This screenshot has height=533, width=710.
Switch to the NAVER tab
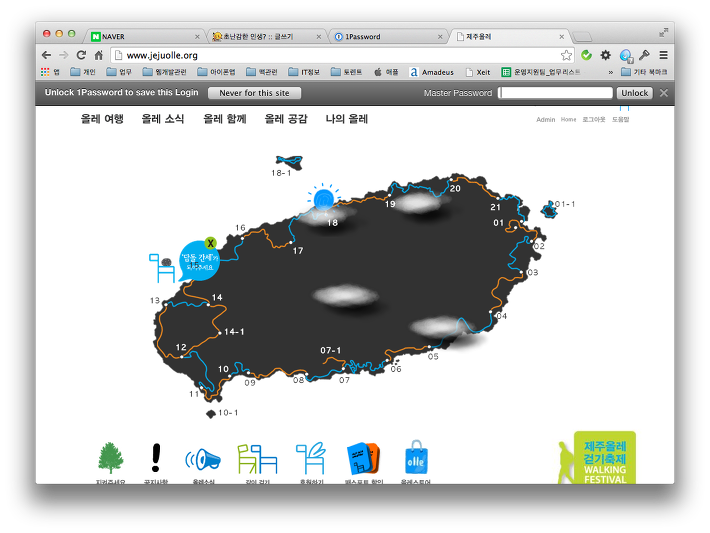144,37
